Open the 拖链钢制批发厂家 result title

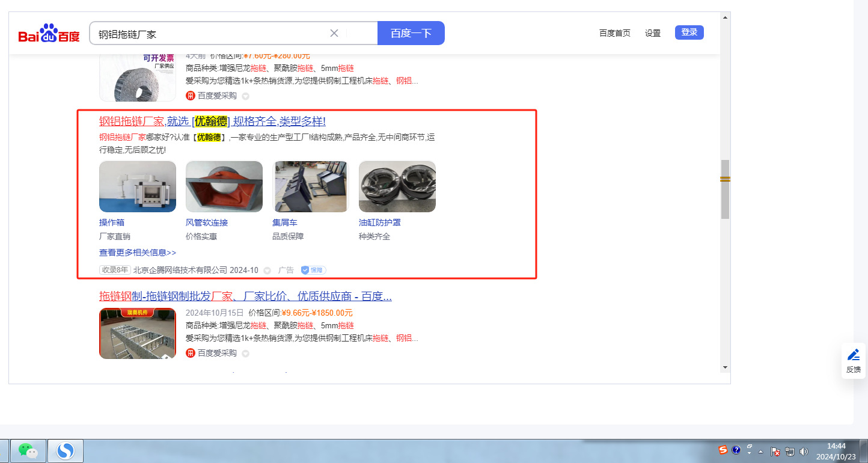(245, 296)
